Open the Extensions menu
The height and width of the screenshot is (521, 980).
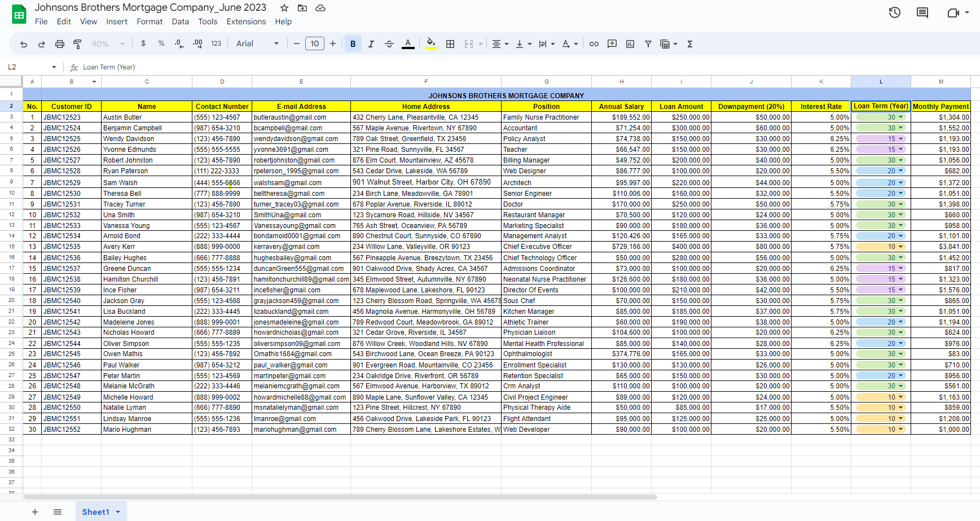(x=246, y=21)
